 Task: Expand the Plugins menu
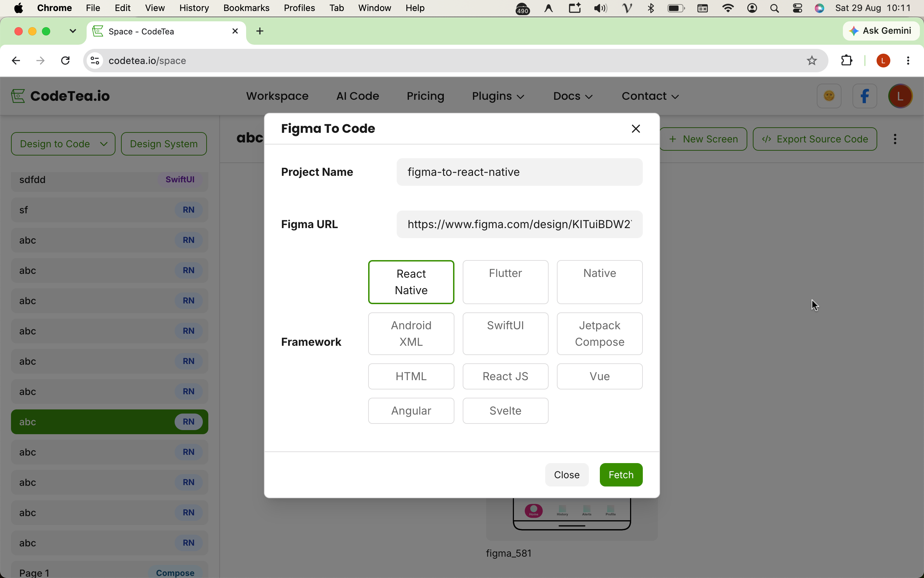coord(498,96)
